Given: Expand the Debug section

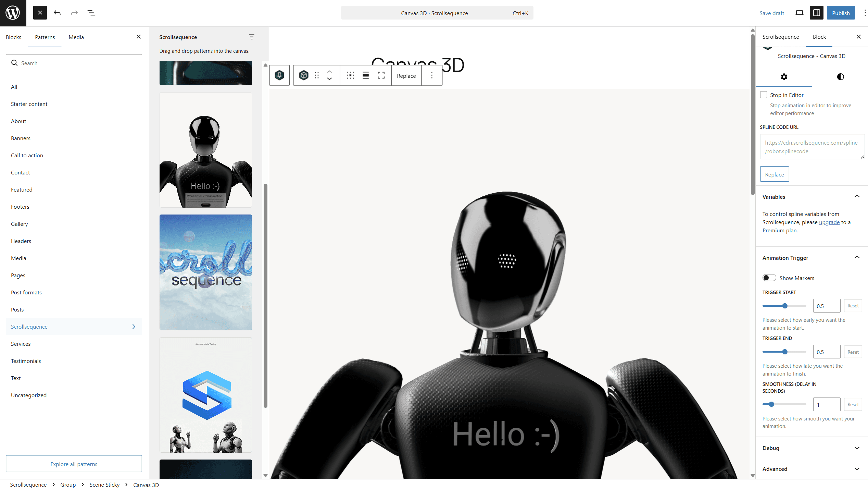Looking at the screenshot, I should click(857, 448).
